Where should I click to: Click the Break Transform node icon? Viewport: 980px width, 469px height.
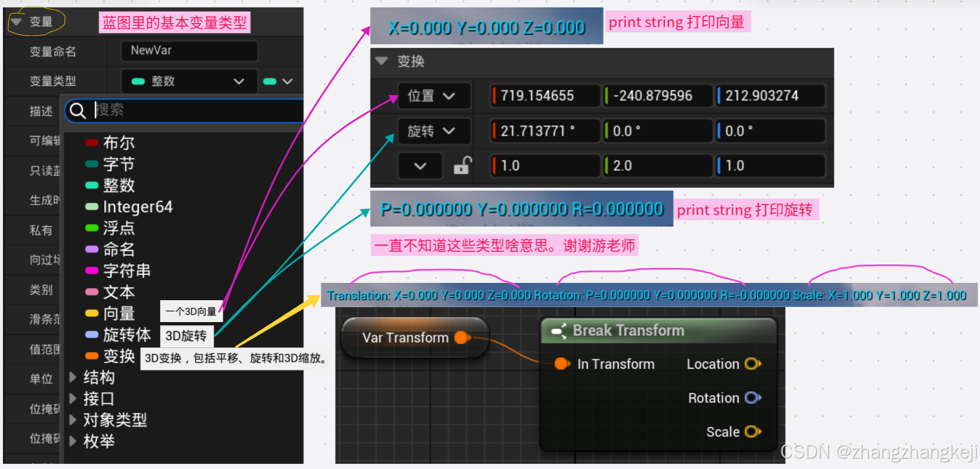tap(559, 331)
